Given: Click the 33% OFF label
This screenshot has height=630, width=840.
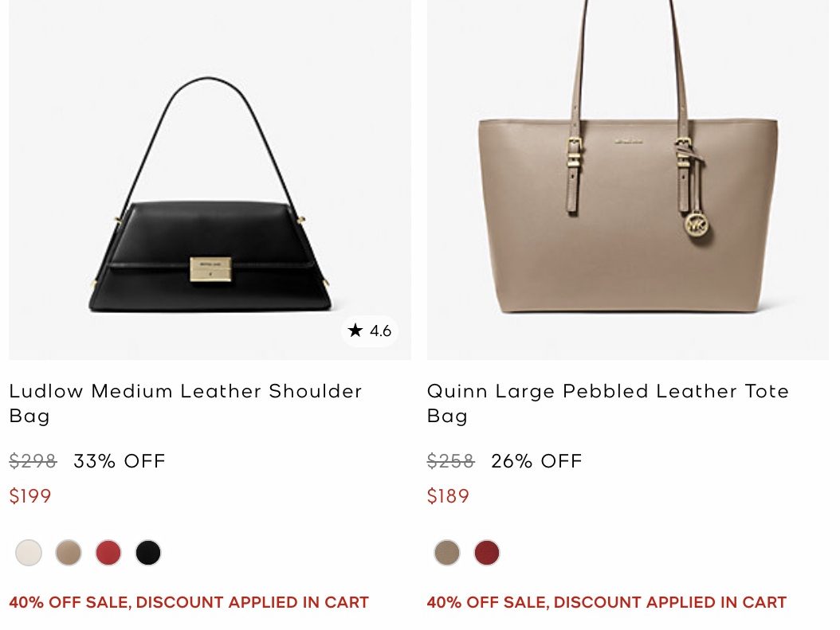Looking at the screenshot, I should pos(120,461).
